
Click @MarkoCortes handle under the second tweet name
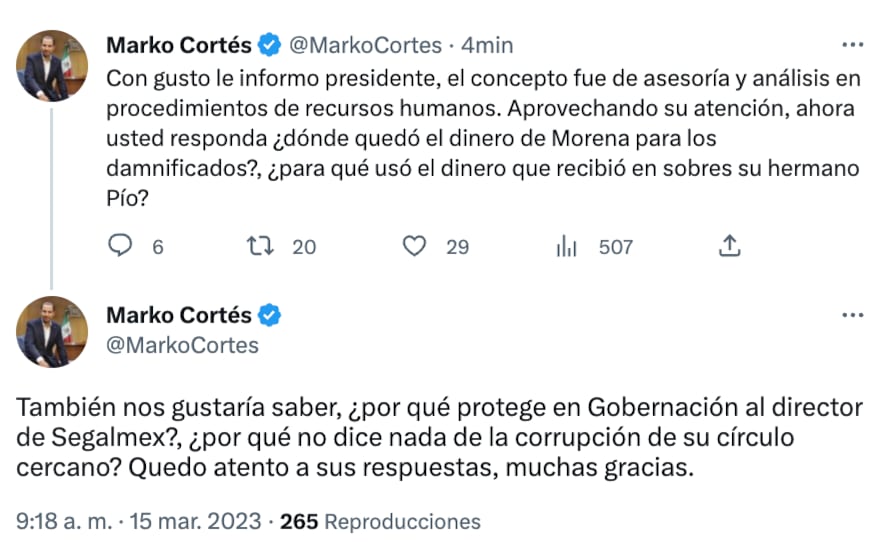[x=182, y=345]
